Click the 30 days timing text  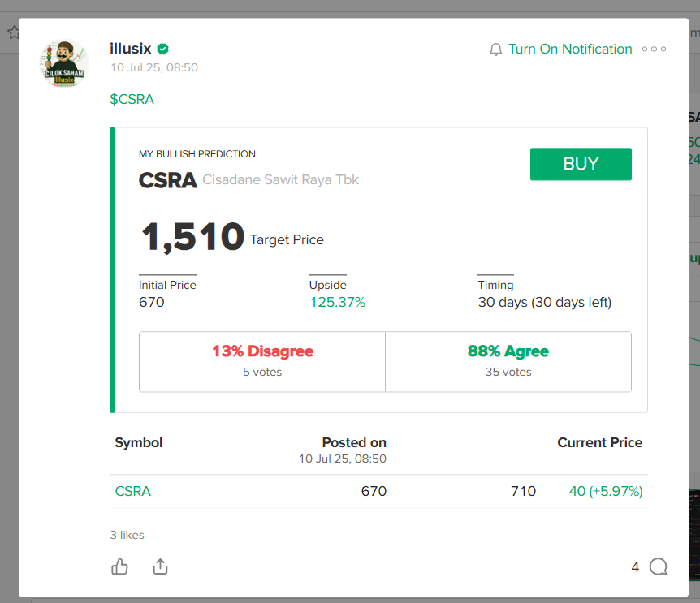pos(545,302)
